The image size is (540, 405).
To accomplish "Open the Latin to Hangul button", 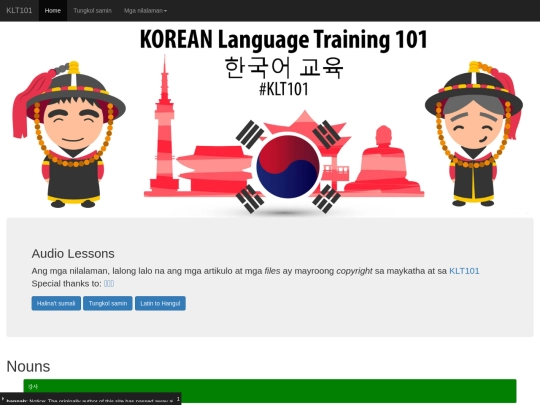I will point(160,303).
